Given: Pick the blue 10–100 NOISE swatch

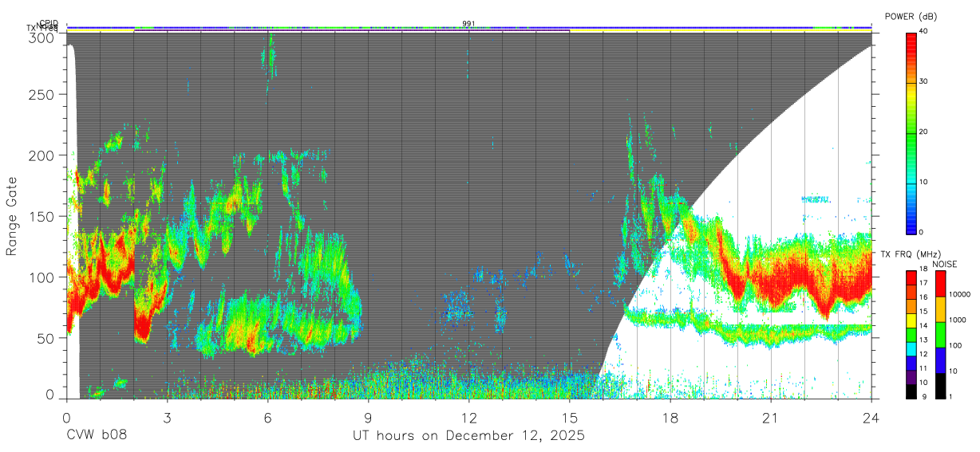Looking at the screenshot, I should pos(941,360).
